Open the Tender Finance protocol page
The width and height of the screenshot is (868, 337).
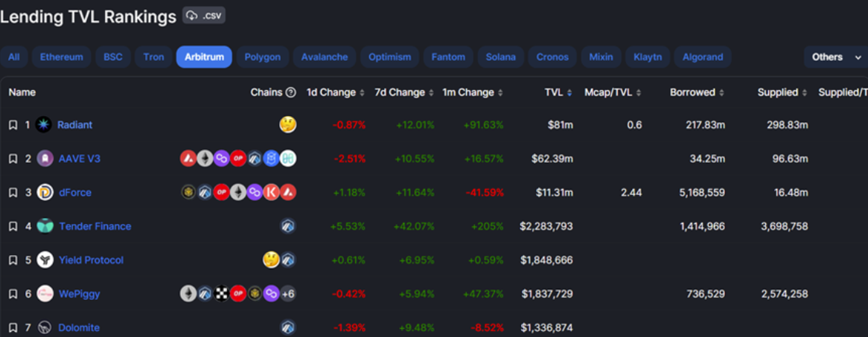pos(95,226)
